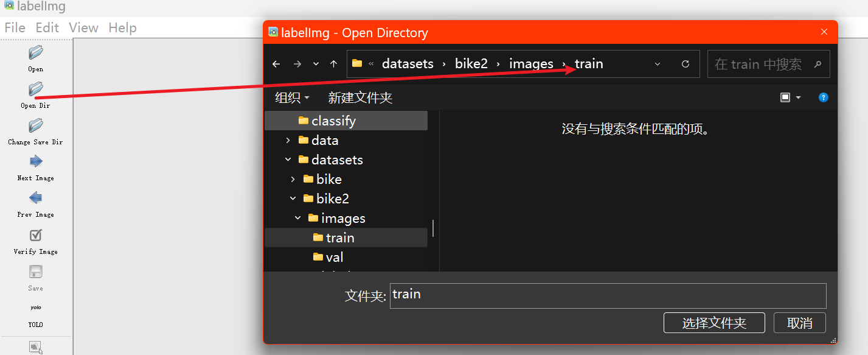
Task: Open dialog help with the question mark icon
Action: tap(823, 97)
